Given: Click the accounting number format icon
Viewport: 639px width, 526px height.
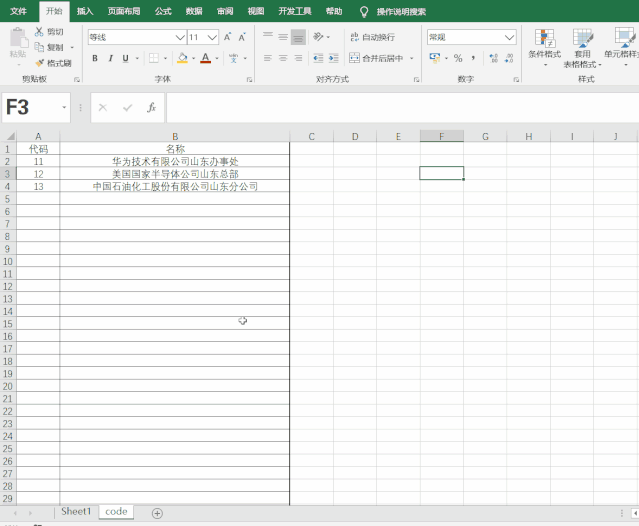Looking at the screenshot, I should coord(434,58).
